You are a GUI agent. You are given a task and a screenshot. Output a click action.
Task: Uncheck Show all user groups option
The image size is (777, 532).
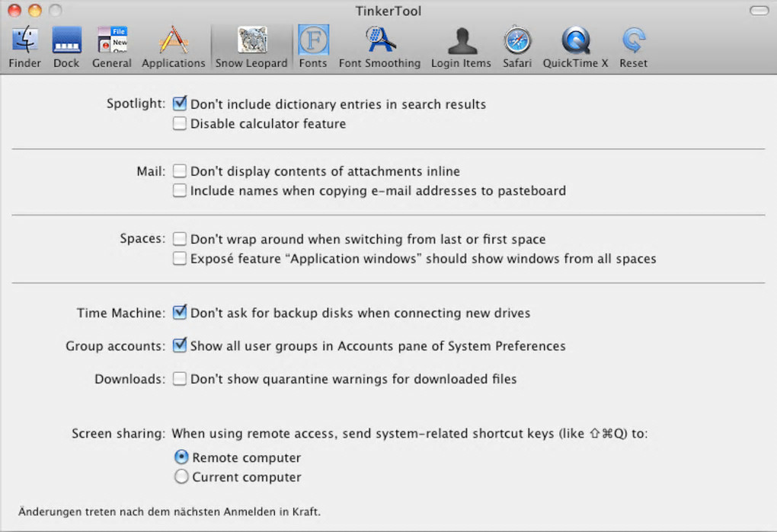pos(179,345)
